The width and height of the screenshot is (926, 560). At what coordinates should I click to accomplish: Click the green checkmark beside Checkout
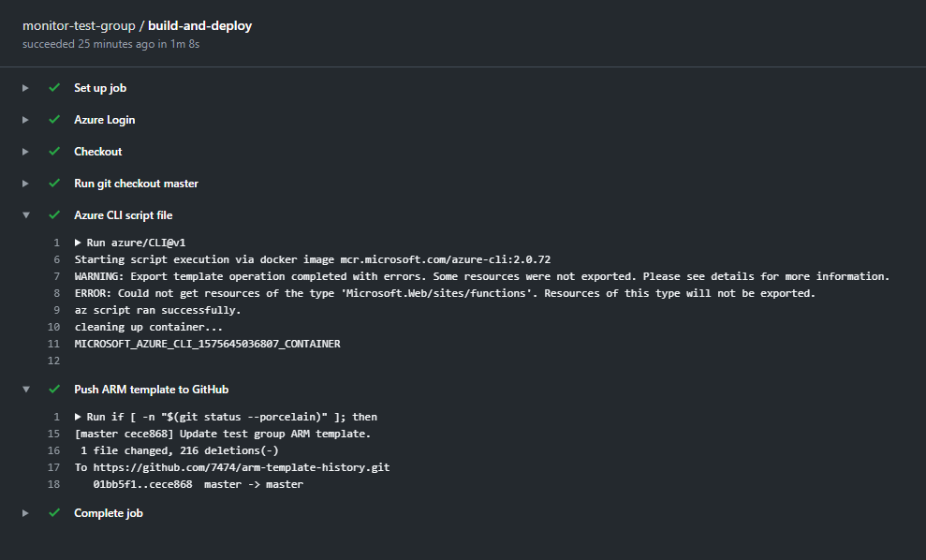coord(54,152)
